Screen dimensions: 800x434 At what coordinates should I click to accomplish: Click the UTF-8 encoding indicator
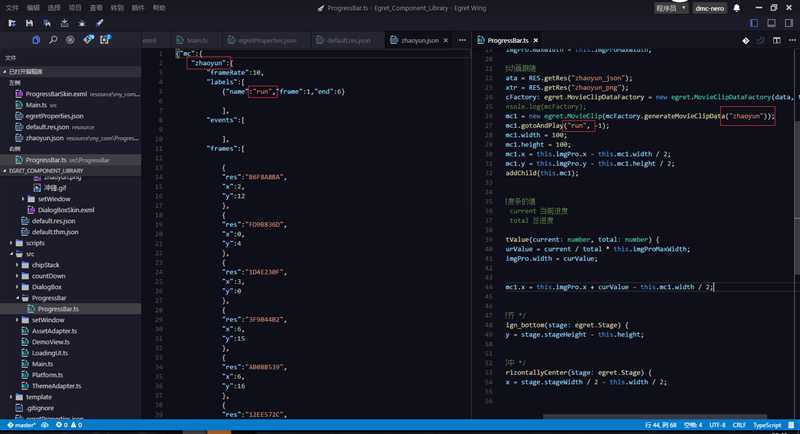(717, 425)
